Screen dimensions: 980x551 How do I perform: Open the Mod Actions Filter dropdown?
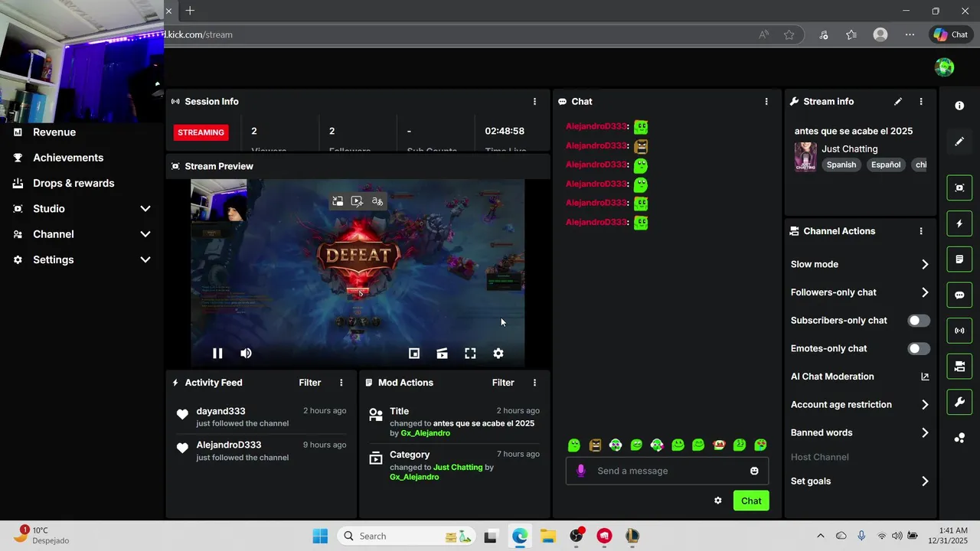(503, 383)
